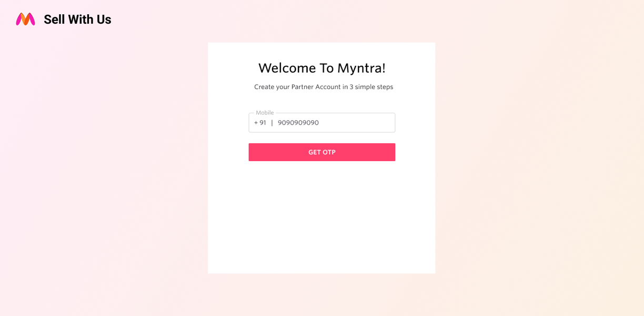The image size is (644, 316).
Task: Click the vertical divider after +91
Action: [x=272, y=123]
